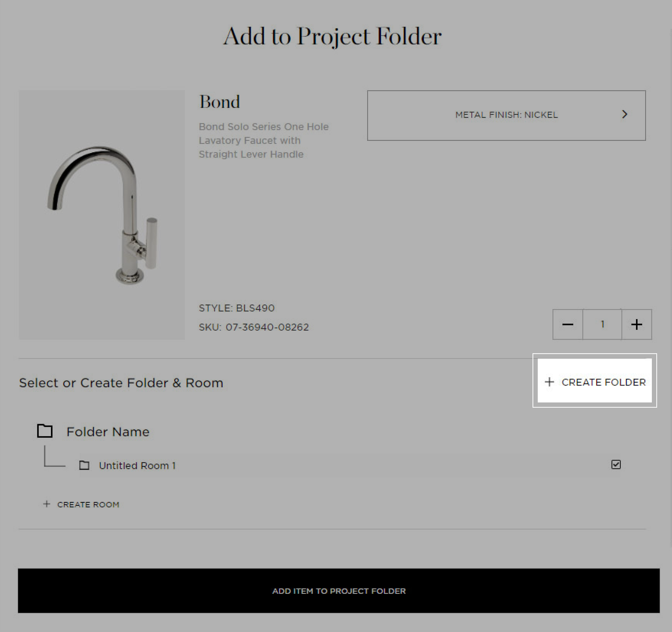The height and width of the screenshot is (632, 672).
Task: Click the SKU number 07-36940-08262
Action: coord(267,327)
